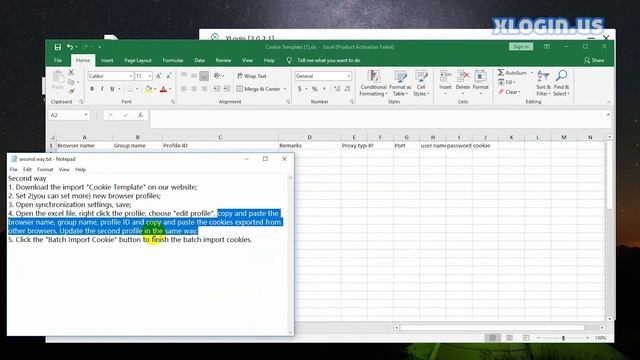The image size is (640, 360).
Task: Apply the Accounting dollar number format
Action: coord(300,89)
